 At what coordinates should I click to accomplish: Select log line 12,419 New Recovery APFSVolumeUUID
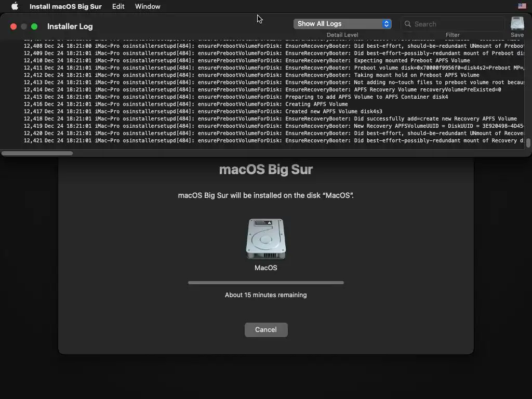(x=273, y=126)
